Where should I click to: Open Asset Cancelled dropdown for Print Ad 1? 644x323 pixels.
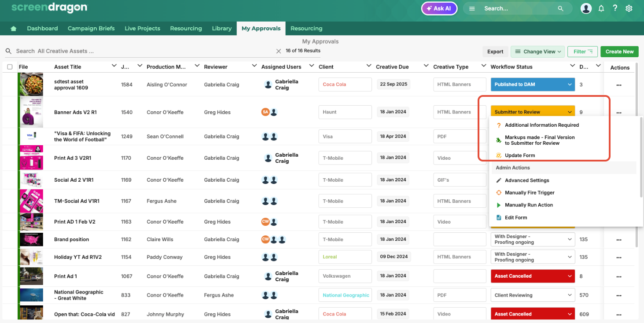coord(533,276)
